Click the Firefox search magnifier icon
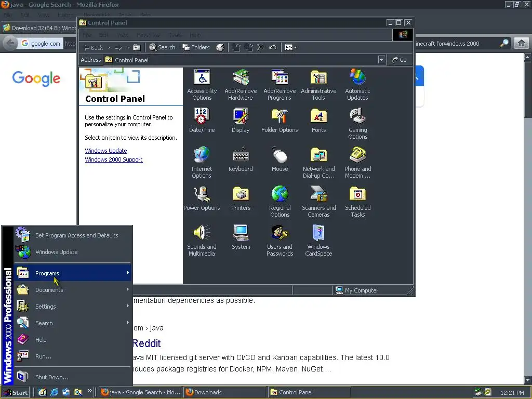Image resolution: width=532 pixels, height=399 pixels. click(504, 43)
